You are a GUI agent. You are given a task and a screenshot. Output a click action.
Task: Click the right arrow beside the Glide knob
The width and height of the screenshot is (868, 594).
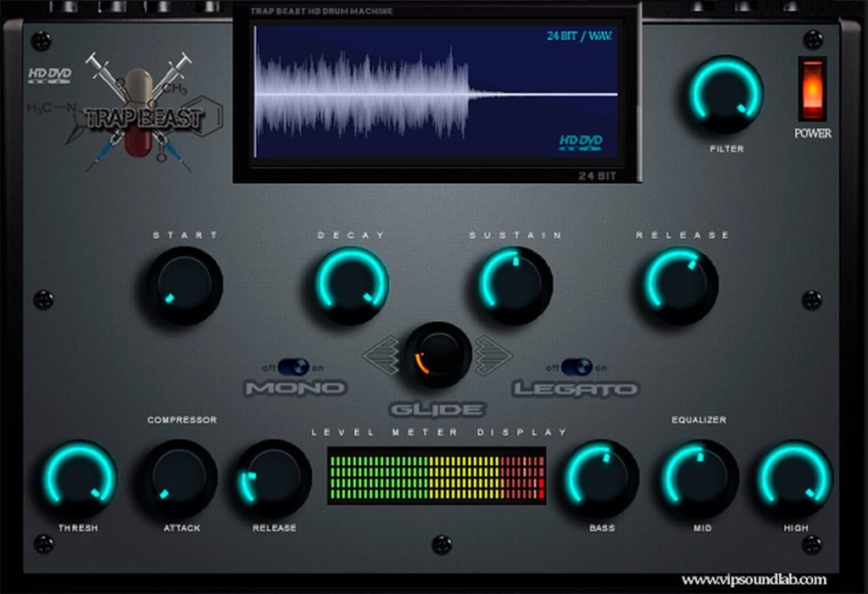[494, 355]
